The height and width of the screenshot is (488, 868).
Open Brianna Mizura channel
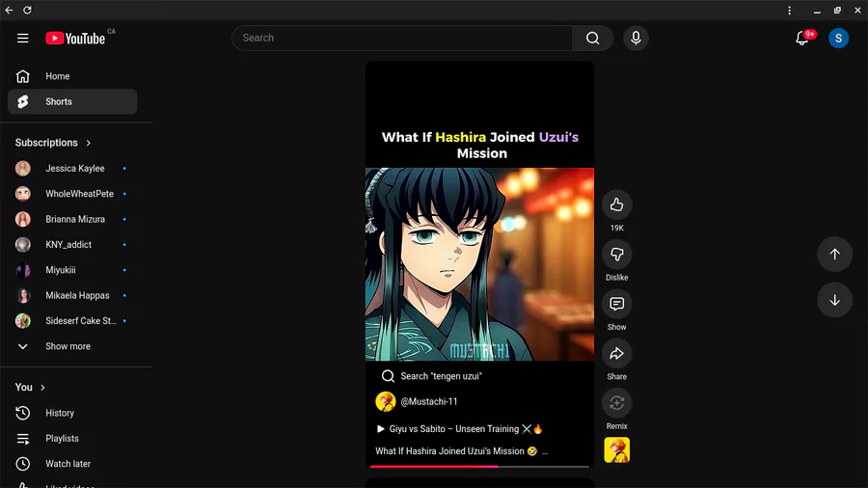click(x=72, y=219)
